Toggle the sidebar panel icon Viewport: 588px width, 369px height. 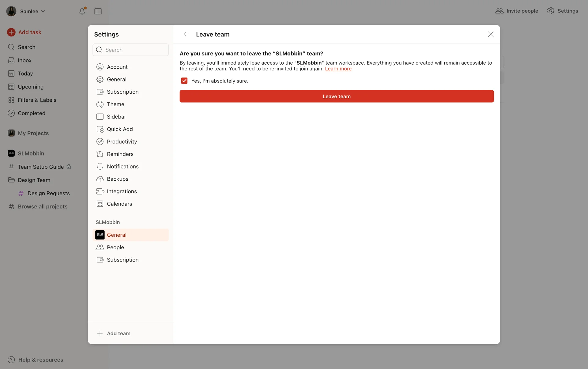(98, 11)
